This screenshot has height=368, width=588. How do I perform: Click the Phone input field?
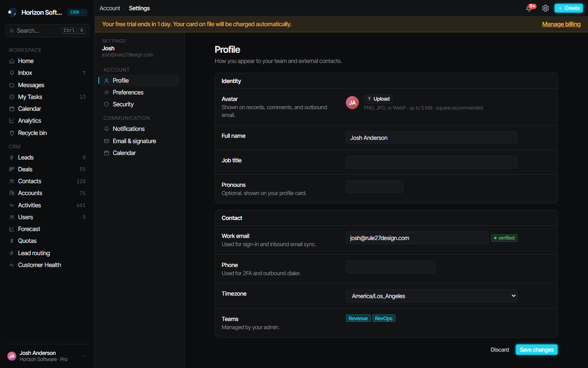[x=391, y=267]
